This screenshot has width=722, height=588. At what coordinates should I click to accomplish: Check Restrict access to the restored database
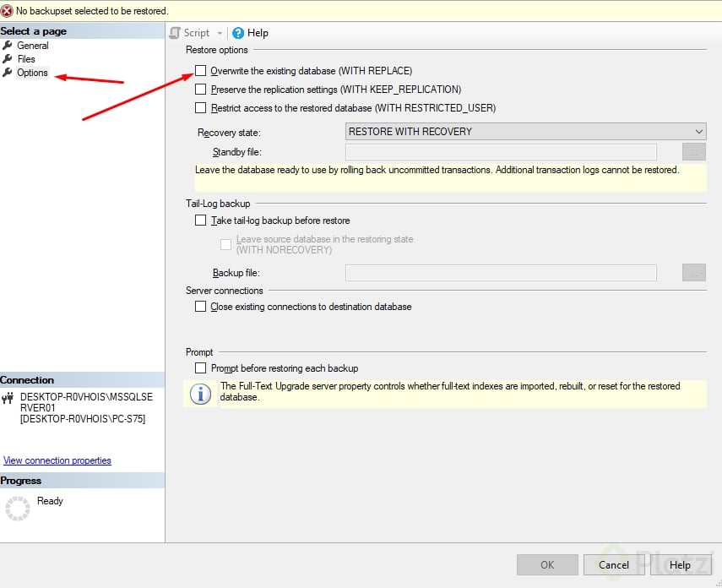tap(200, 107)
